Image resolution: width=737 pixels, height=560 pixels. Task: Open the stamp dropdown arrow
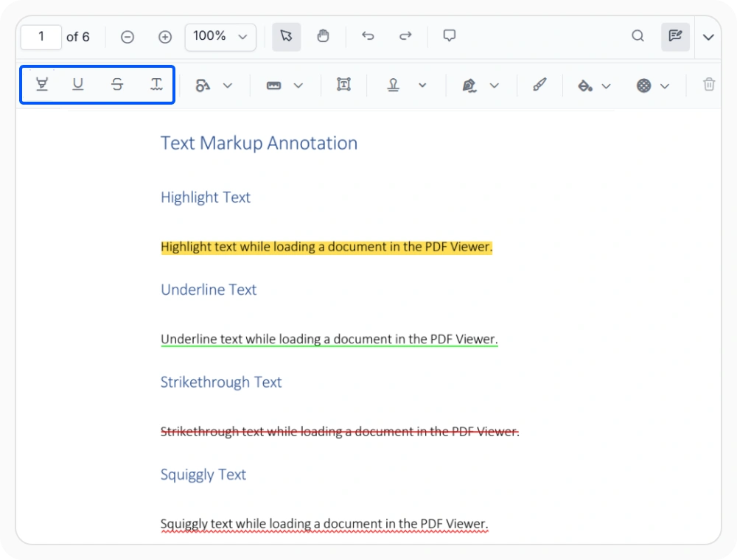422,85
